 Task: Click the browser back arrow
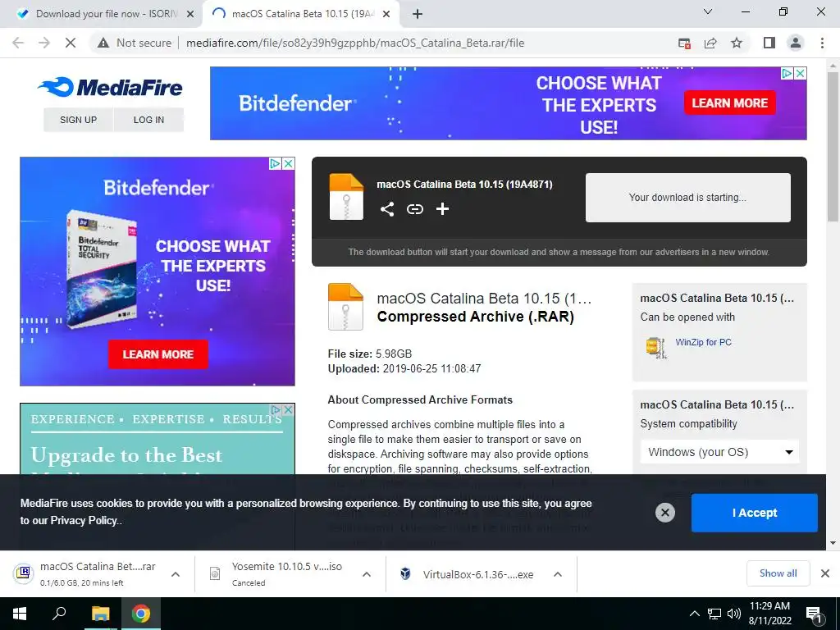pos(18,43)
